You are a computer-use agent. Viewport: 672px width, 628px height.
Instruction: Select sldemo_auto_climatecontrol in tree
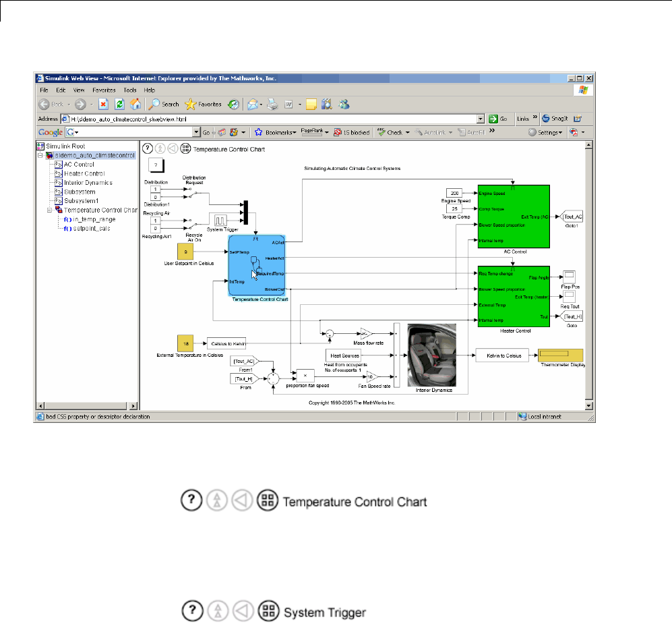(x=95, y=155)
